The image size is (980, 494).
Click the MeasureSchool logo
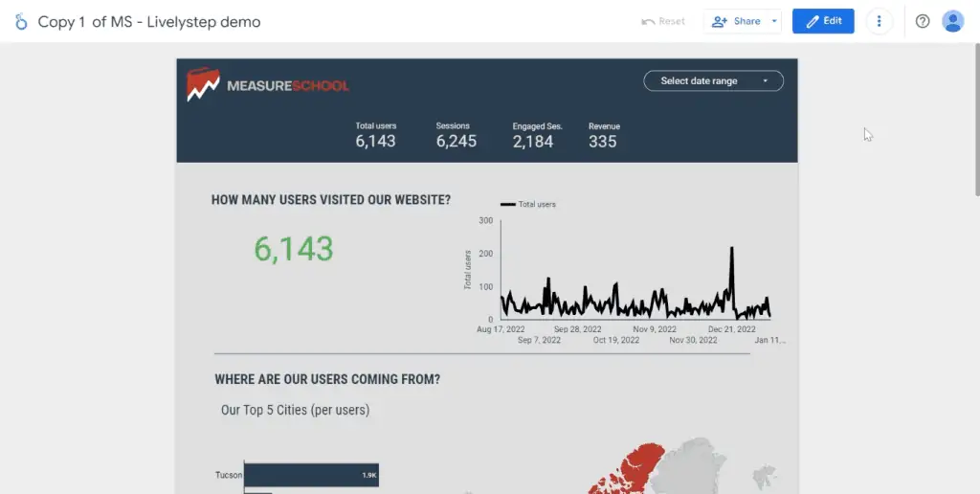point(268,84)
